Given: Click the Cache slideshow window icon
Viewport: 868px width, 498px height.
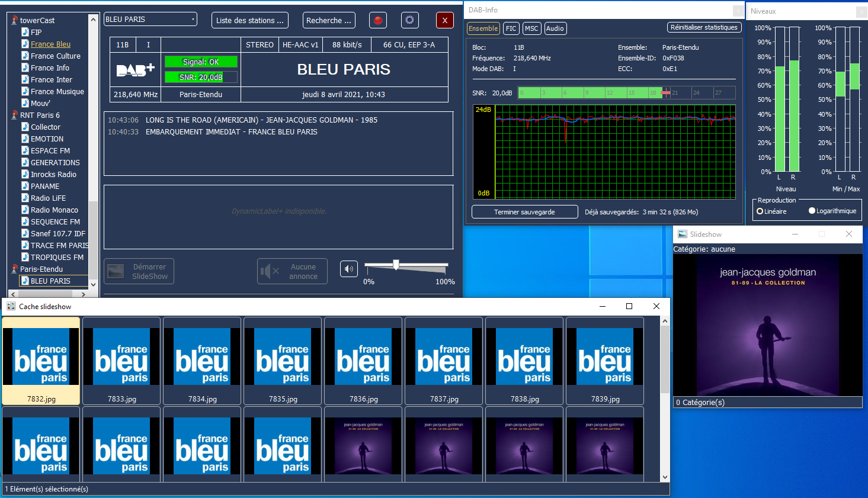Looking at the screenshot, I should point(11,306).
